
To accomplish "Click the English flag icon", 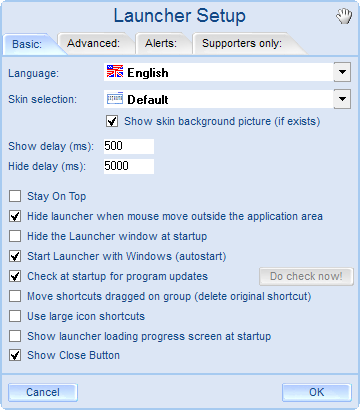I will (x=115, y=71).
